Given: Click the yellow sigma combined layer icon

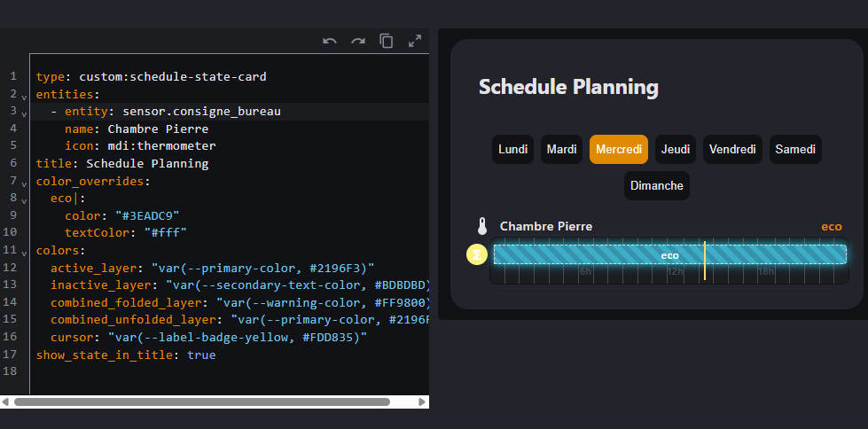Looking at the screenshot, I should [477, 255].
